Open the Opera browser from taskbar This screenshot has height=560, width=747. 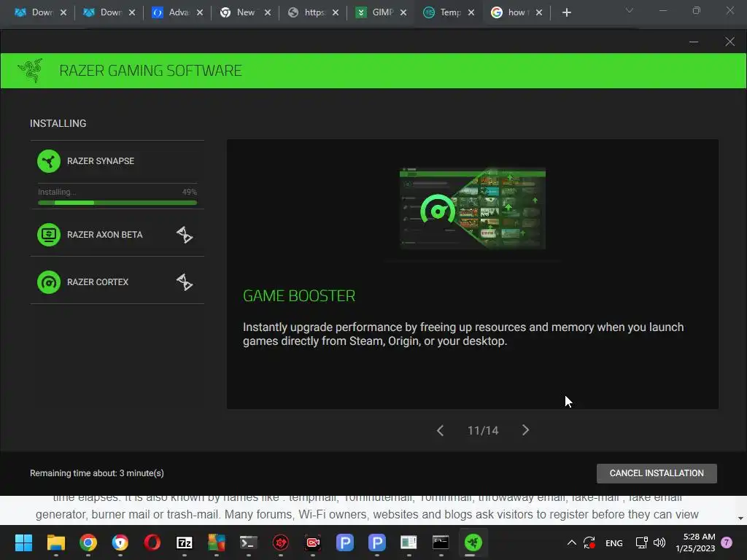152,542
